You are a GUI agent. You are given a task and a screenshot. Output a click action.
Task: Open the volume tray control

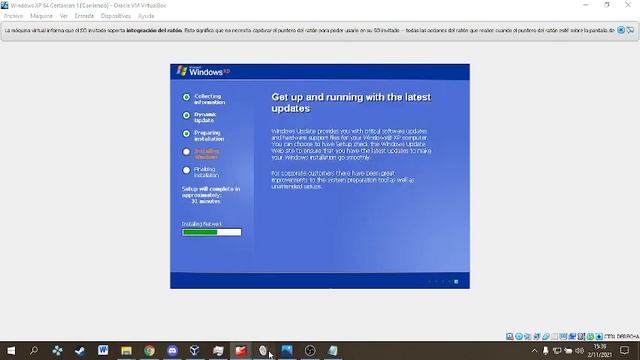pos(579,351)
